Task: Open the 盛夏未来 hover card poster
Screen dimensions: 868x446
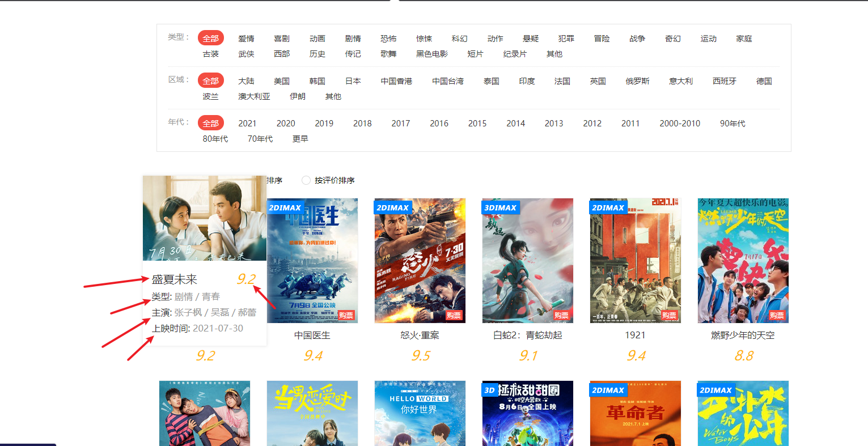Action: tap(205, 218)
